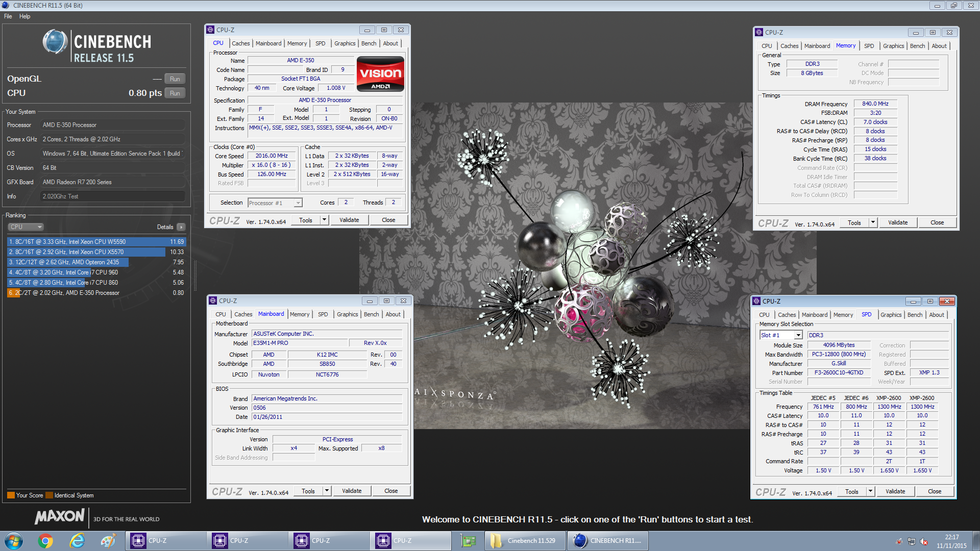
Task: Click the muted volume tray icon
Action: tap(924, 541)
